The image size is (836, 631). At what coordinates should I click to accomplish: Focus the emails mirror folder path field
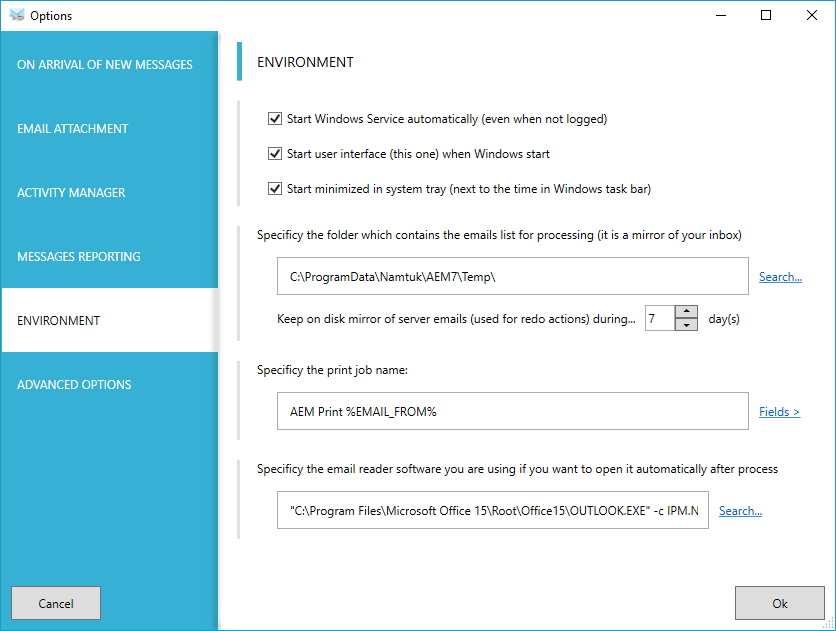pos(512,276)
